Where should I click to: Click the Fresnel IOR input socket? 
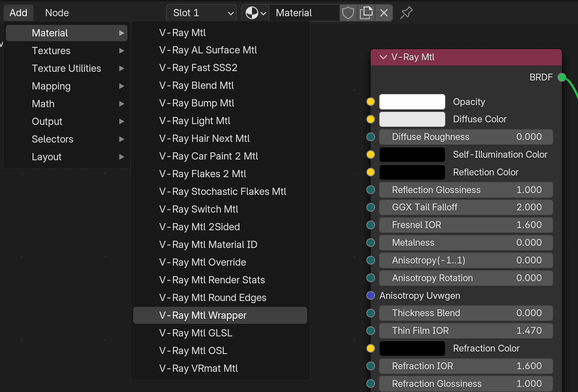371,225
